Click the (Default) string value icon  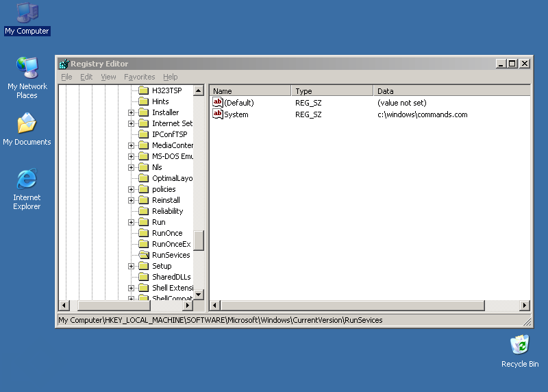[217, 103]
